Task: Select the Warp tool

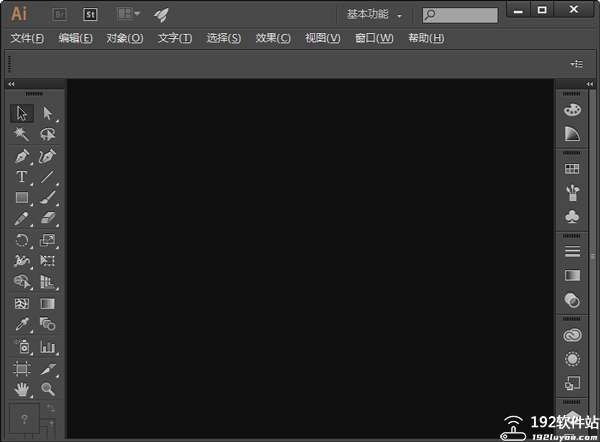Action: pyautogui.click(x=22, y=261)
